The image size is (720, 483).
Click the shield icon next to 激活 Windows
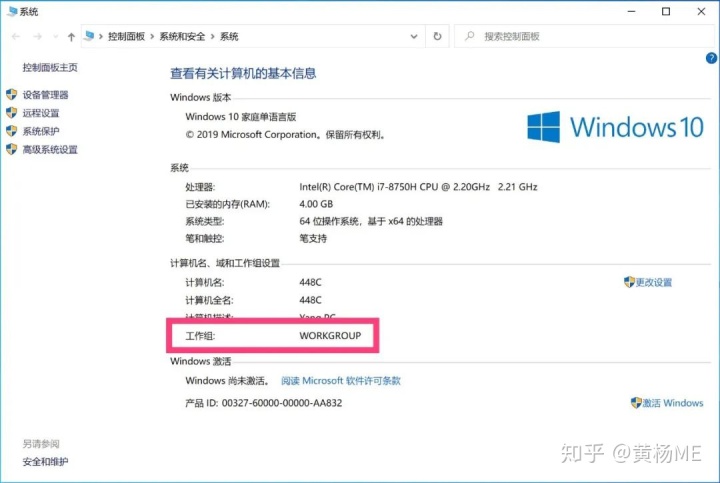(636, 403)
